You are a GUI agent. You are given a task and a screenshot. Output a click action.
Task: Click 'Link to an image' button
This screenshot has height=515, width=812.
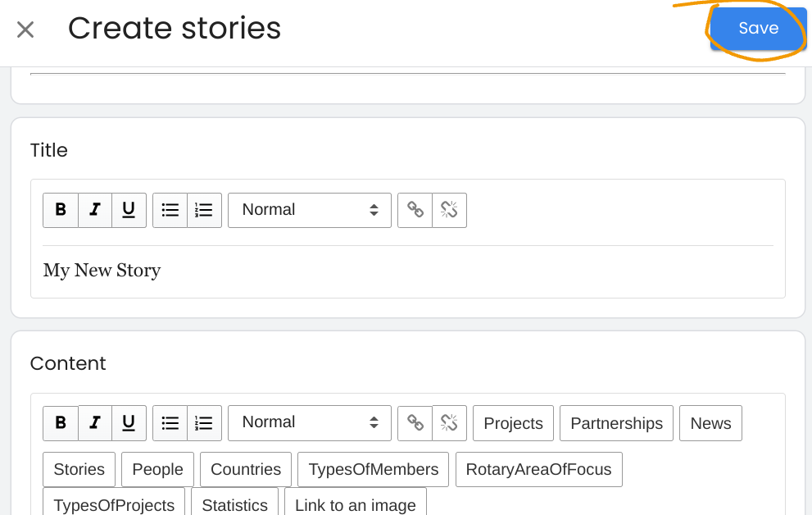356,503
